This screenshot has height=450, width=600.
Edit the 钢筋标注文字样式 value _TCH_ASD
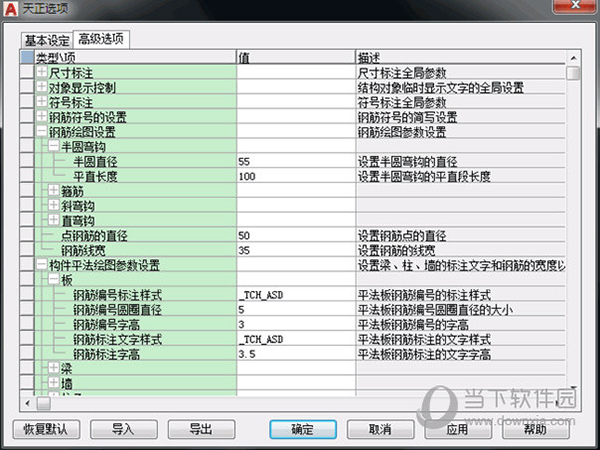click(296, 339)
